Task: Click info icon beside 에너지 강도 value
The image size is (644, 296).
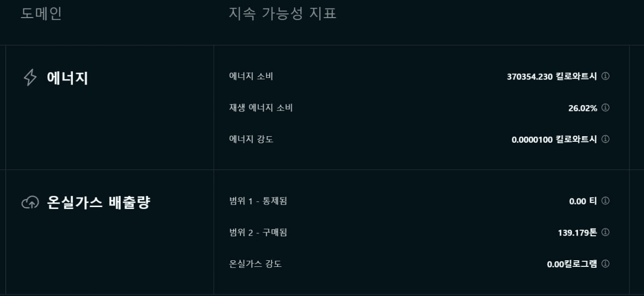Action: (605, 139)
